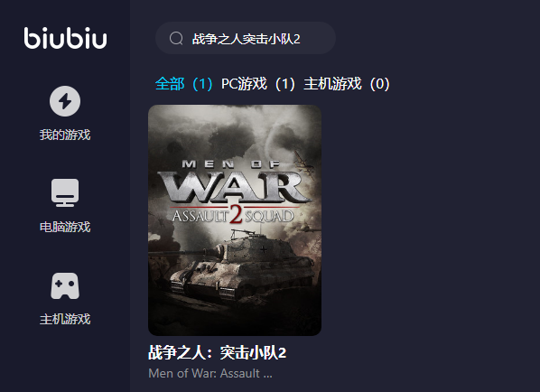Screen dimensions: 540x392
Task: Click the 电脑游戏 sidebar label
Action: (65, 227)
